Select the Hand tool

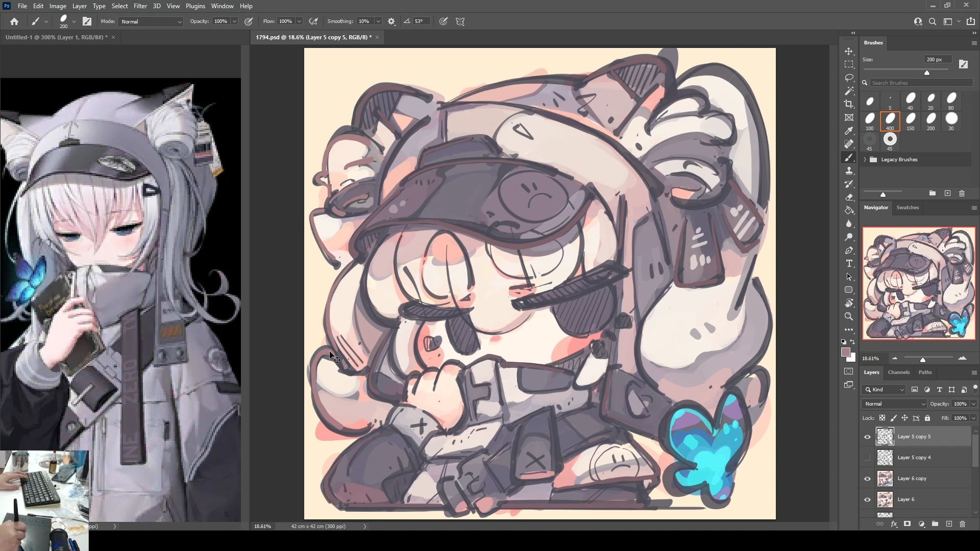[849, 303]
